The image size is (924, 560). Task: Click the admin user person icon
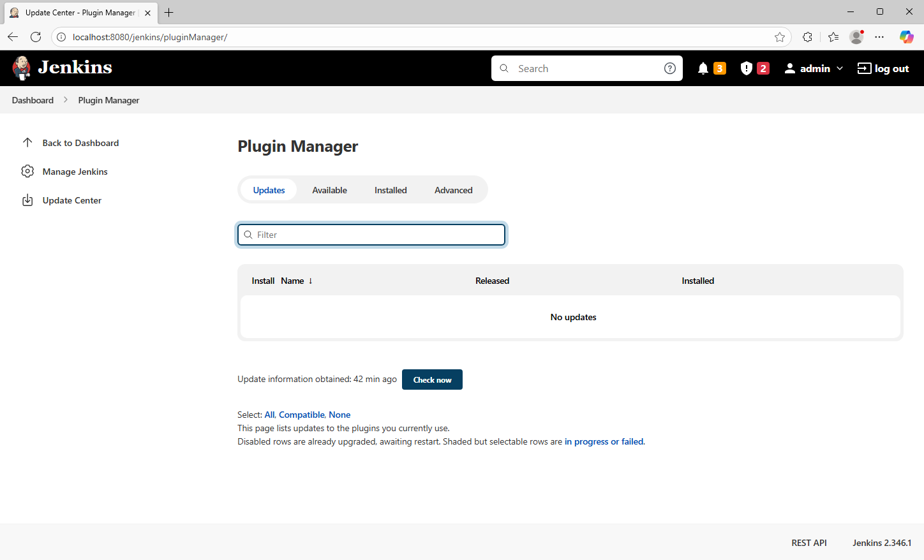pos(790,68)
